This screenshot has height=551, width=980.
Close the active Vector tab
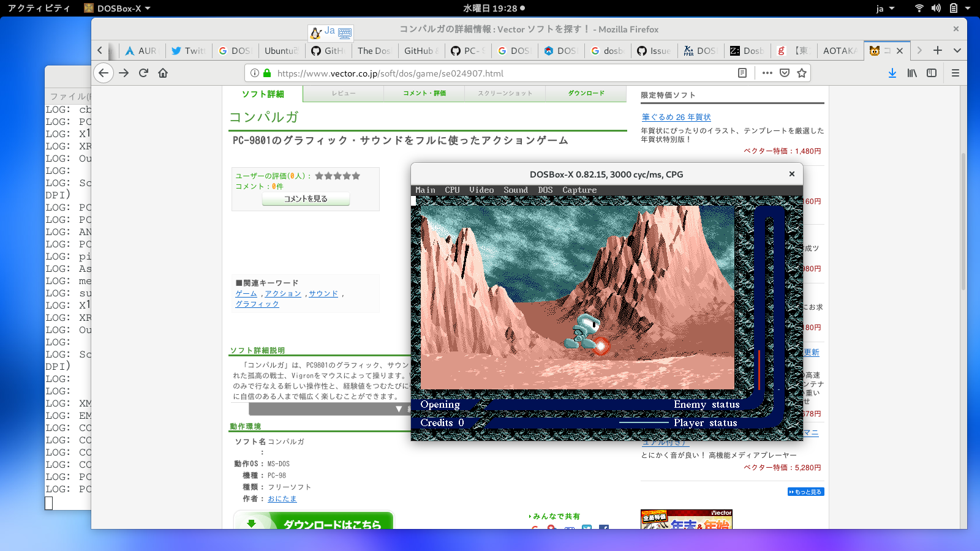tap(900, 51)
